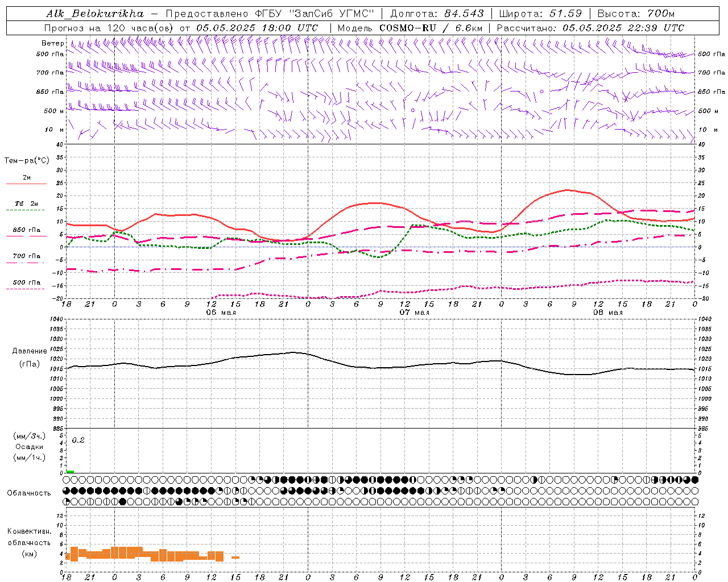Click the Тем-ра(°C) axis title
728x582 pixels.
(27, 161)
